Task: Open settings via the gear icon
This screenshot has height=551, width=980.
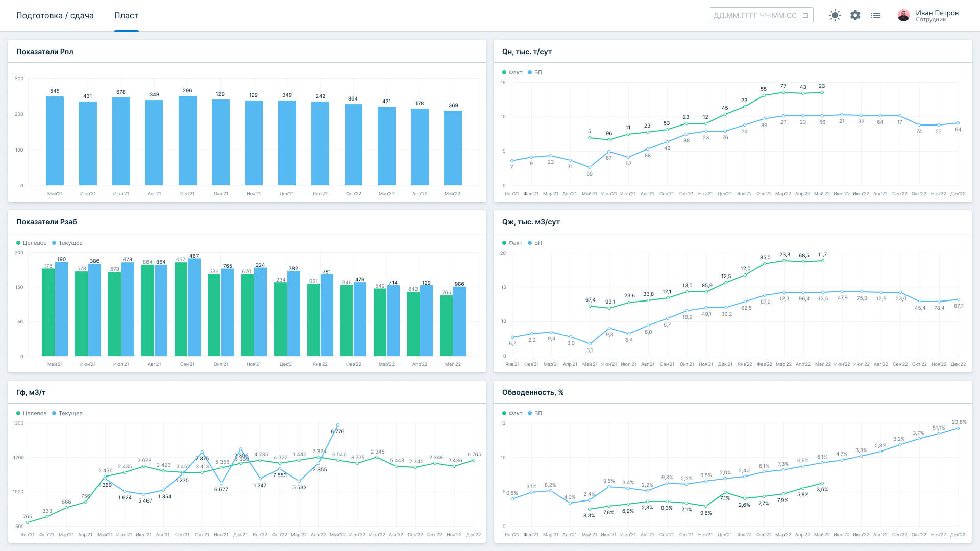Action: 855,15
